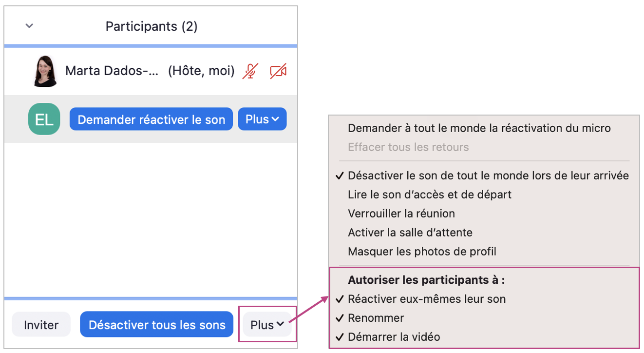
Task: Choose Verrouiller la réunion option
Action: click(401, 214)
